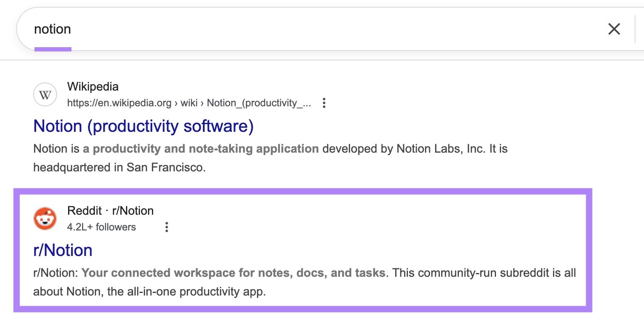Open the r/Notion subreddit link

[62, 250]
